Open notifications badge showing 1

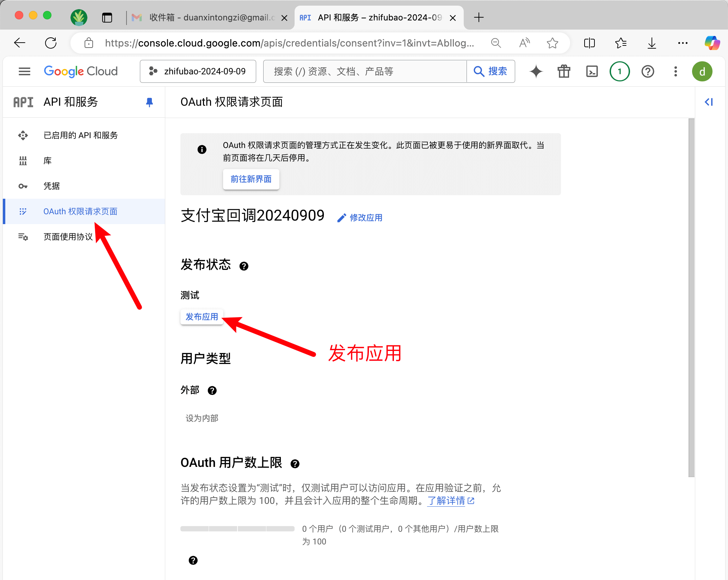coord(619,72)
